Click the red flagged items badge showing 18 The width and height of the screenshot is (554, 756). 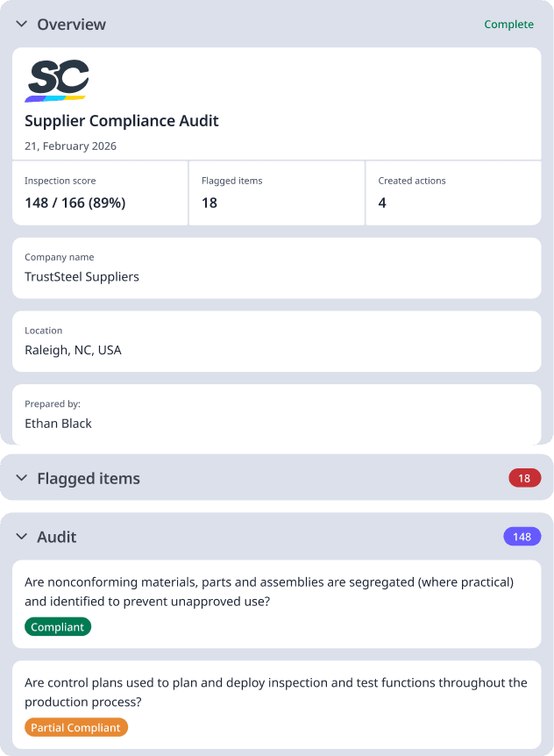tap(523, 478)
